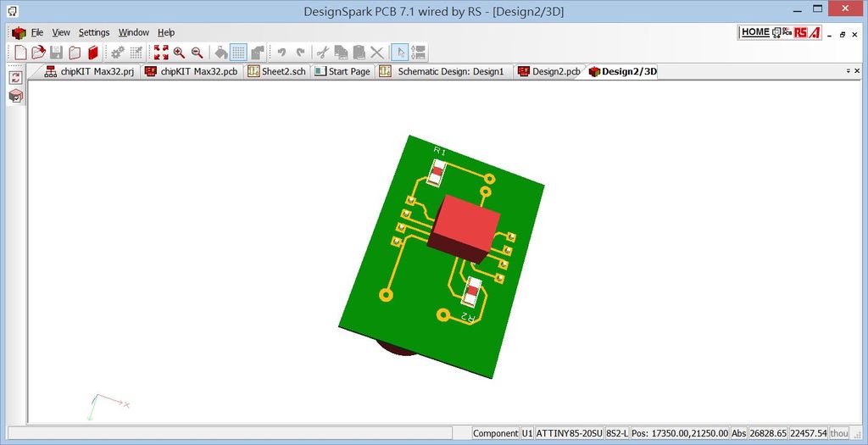Image resolution: width=868 pixels, height=445 pixels.
Task: Click the R2 resistor on the board
Action: coord(471,292)
